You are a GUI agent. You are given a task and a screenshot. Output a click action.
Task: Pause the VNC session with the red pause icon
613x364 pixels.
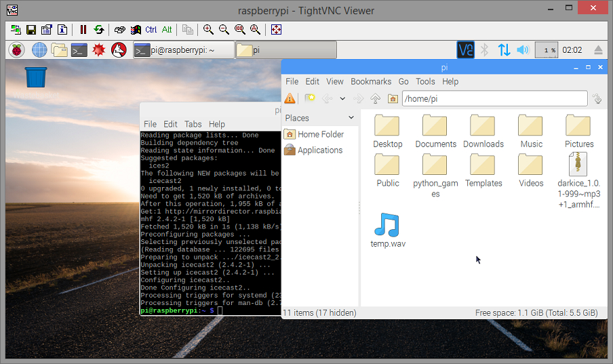(83, 30)
